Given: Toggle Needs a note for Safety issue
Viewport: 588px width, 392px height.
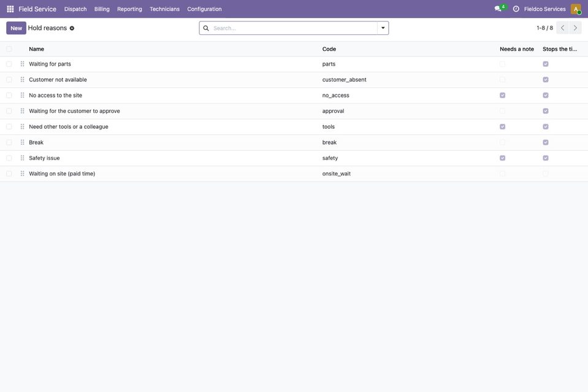Looking at the screenshot, I should 503,158.
